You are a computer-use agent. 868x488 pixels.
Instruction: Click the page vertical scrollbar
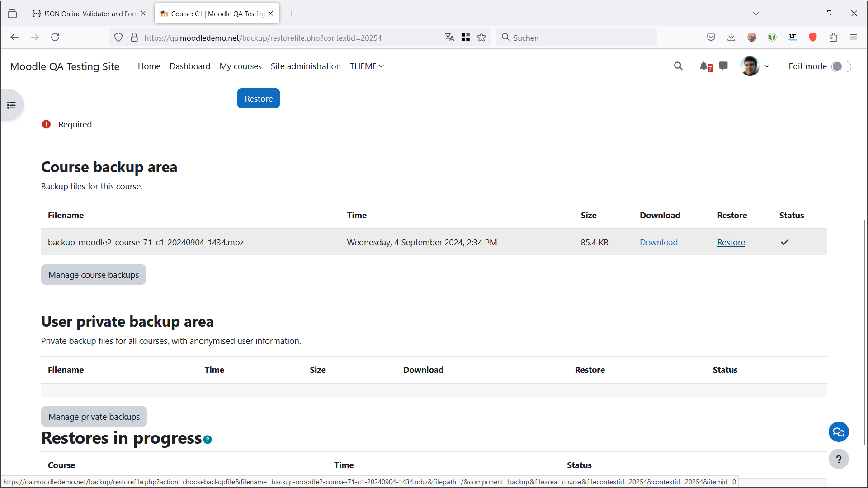click(865, 332)
